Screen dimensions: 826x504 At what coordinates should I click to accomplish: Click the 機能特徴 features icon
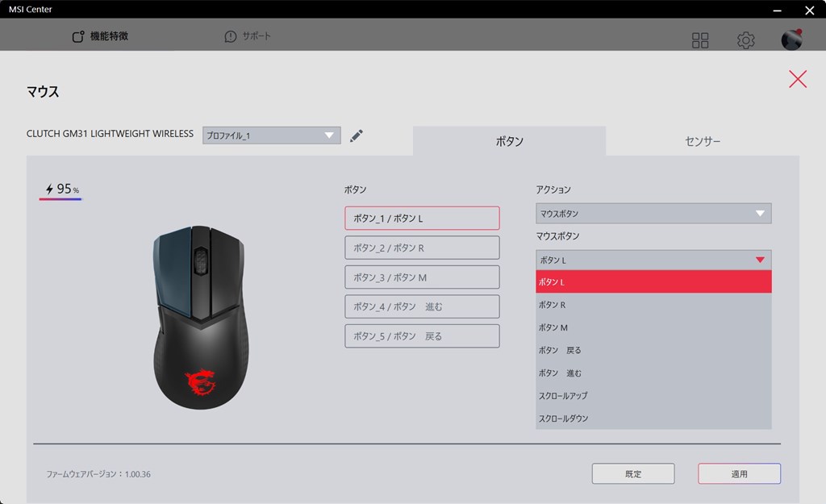(x=78, y=36)
